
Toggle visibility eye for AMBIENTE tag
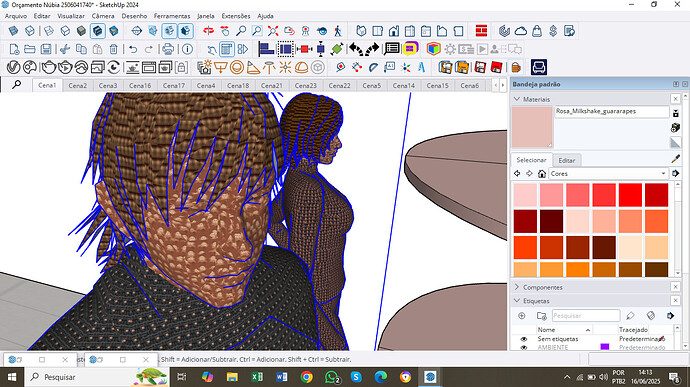pos(523,347)
